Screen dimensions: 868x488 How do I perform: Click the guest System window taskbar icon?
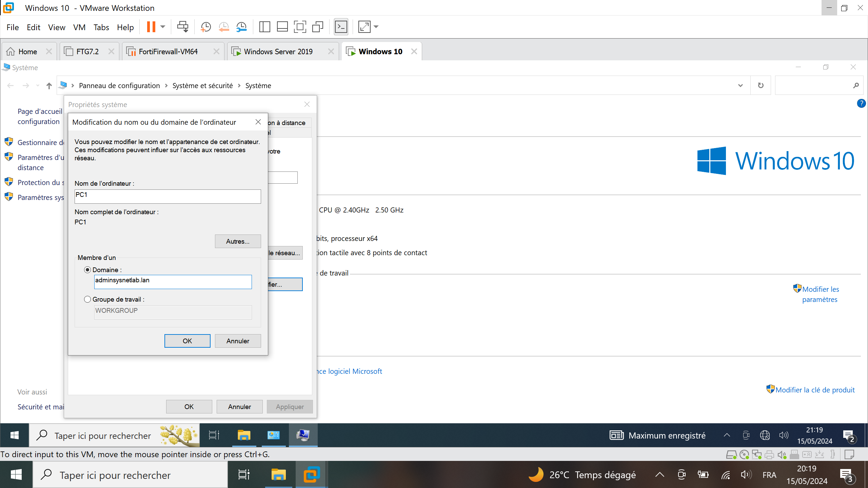(x=303, y=435)
